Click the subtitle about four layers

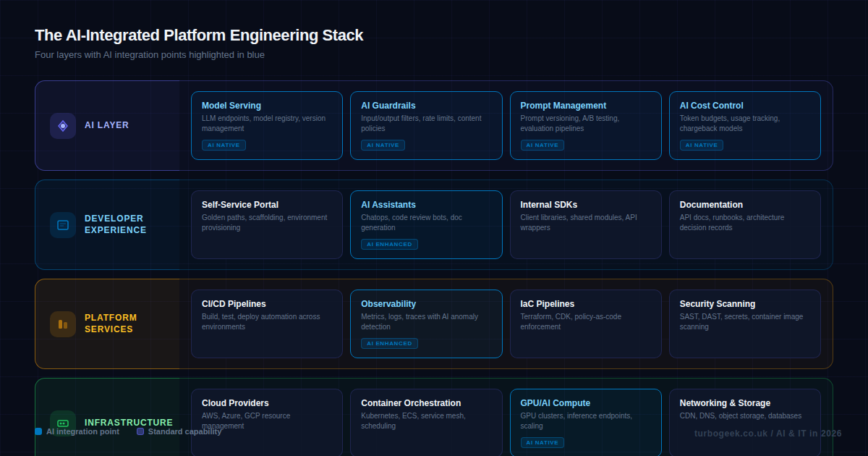[x=150, y=54]
